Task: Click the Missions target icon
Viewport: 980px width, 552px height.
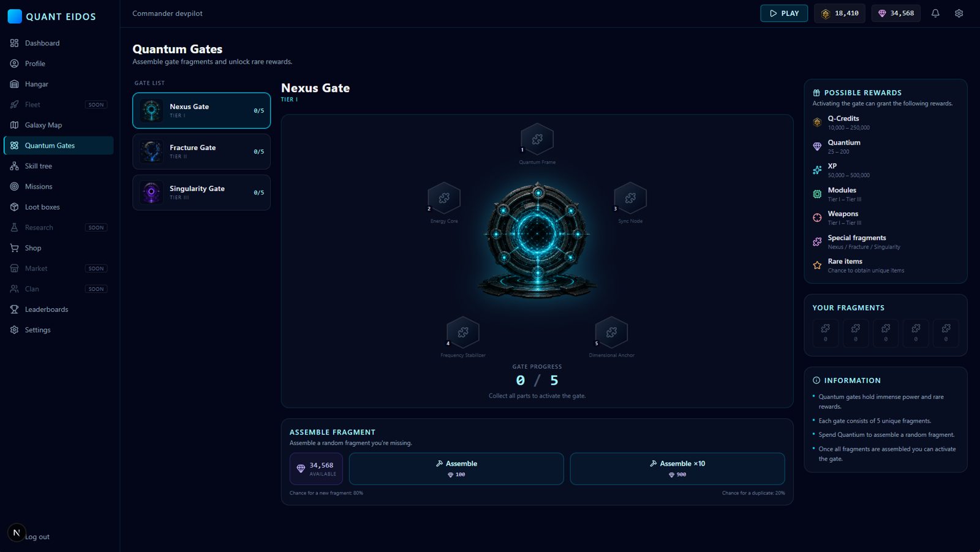Action: coord(15,186)
